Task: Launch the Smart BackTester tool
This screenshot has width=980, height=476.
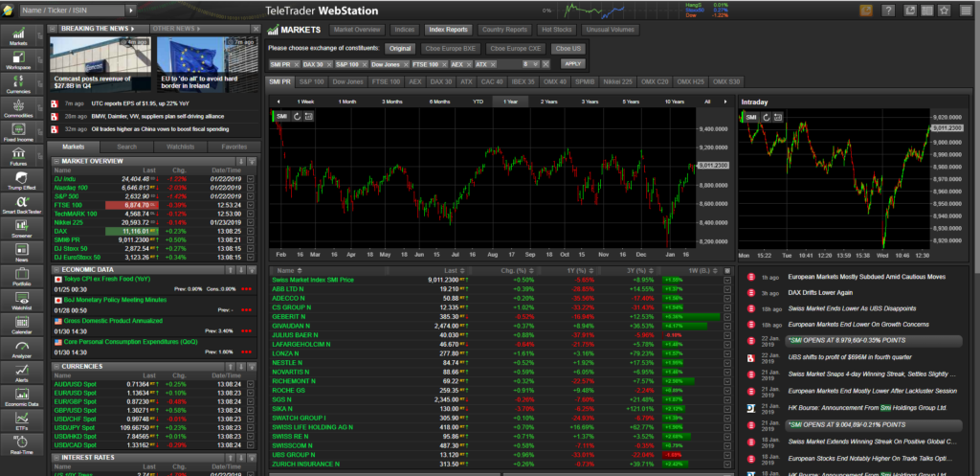Action: [19, 205]
